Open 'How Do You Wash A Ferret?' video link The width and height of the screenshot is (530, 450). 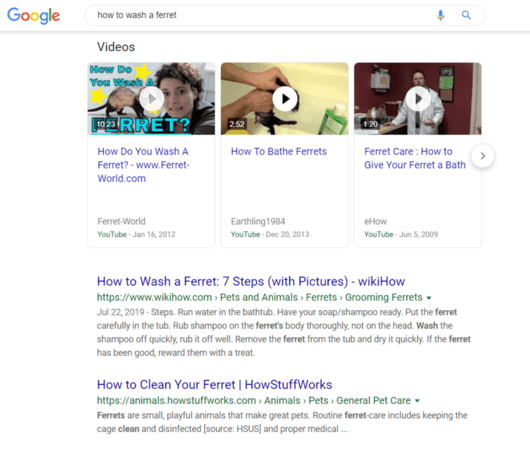point(143,165)
